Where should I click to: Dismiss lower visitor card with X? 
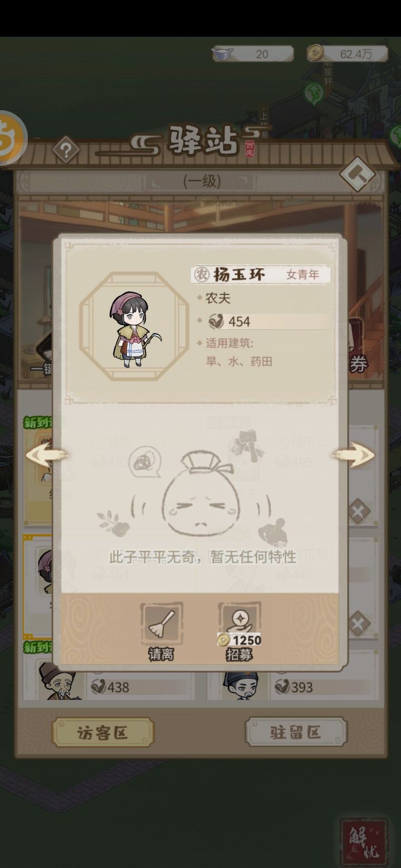pyautogui.click(x=359, y=624)
